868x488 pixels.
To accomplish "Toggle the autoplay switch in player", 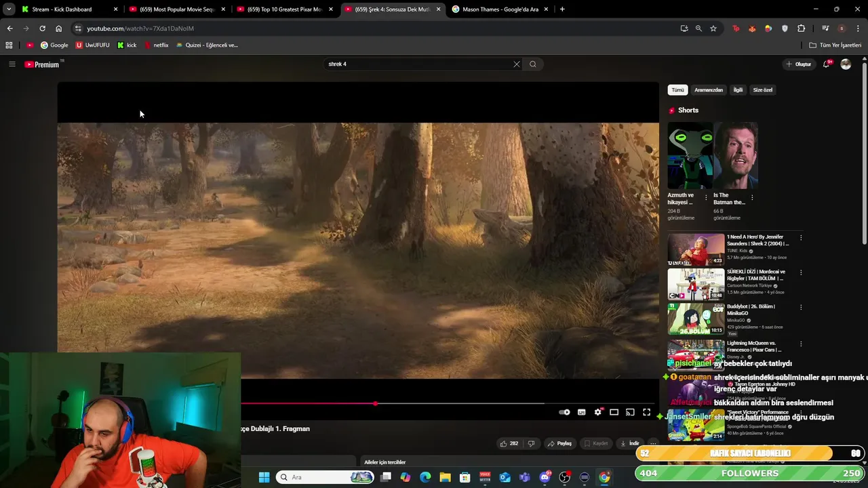I will coord(564,412).
